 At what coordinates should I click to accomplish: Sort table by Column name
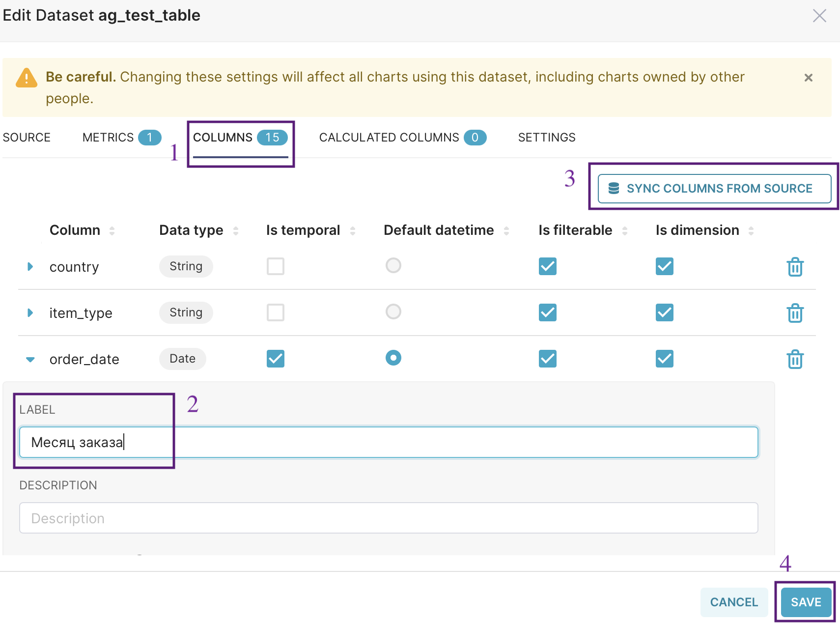point(112,230)
